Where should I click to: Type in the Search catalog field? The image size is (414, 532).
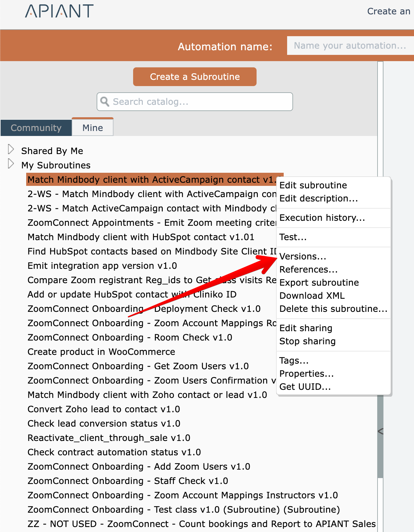[x=200, y=102]
